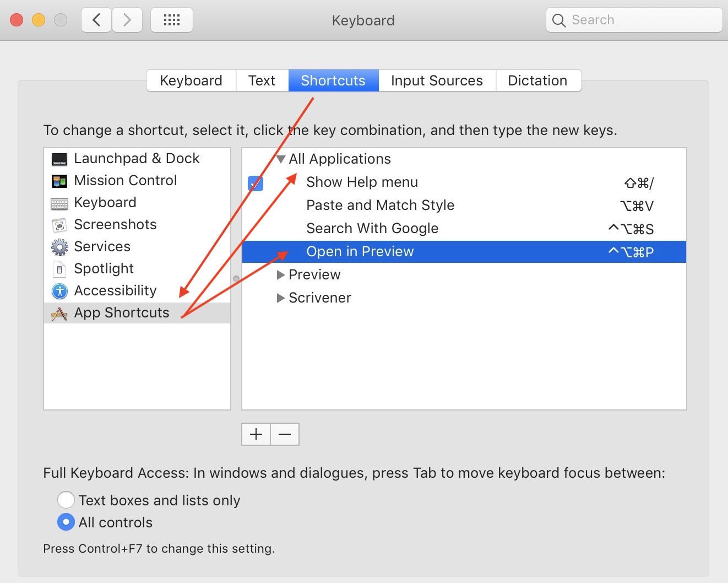Add a new shortcut with plus button
Screen dimensions: 728x583
click(x=256, y=434)
